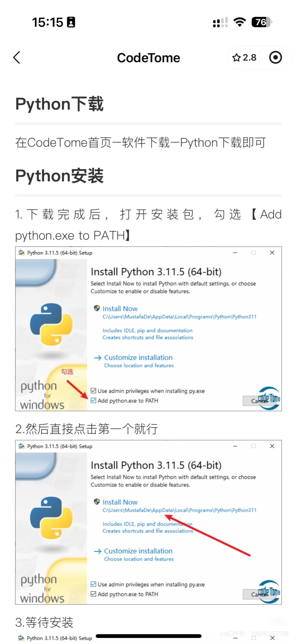297x644 pixels.
Task: Toggle Add python.exe to PATH in the second installer
Action: pyautogui.click(x=94, y=594)
